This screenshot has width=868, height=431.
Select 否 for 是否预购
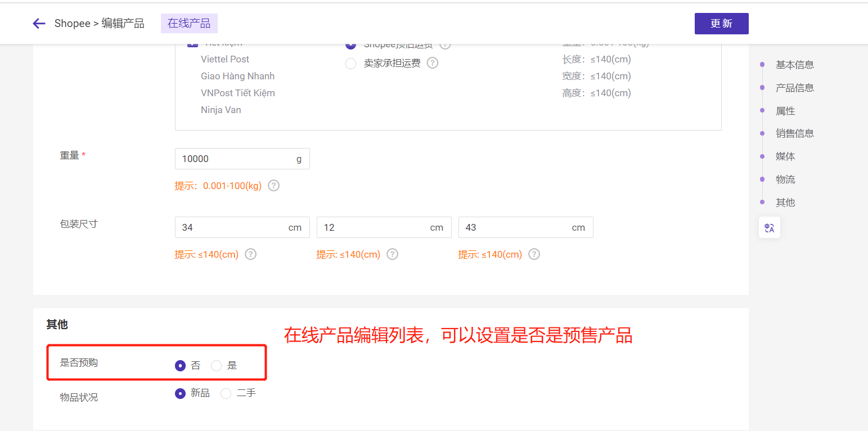point(181,366)
